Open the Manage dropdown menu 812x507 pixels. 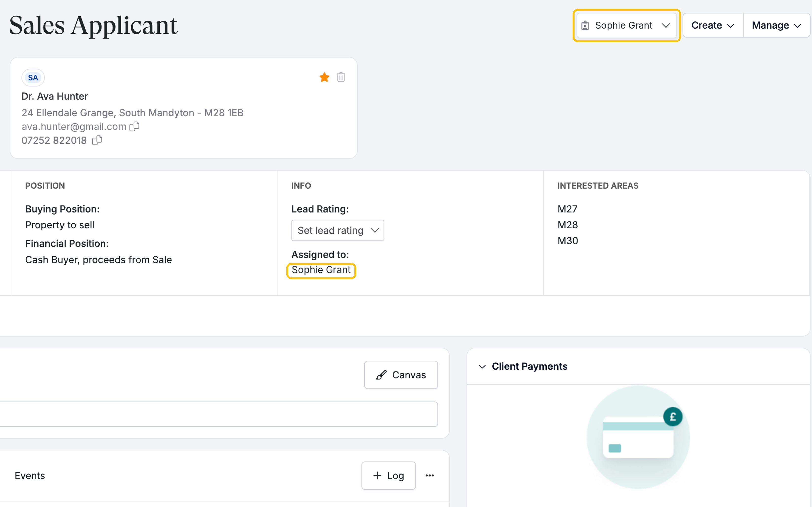point(776,25)
